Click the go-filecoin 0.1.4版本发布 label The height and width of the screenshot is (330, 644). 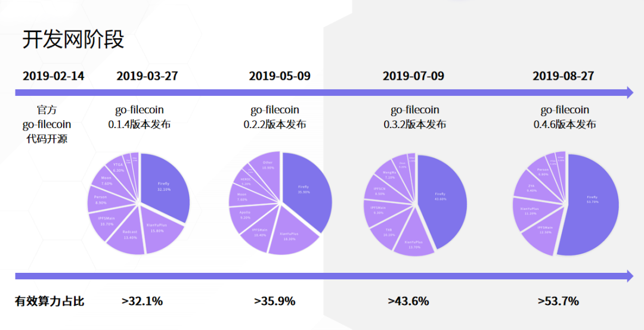[140, 117]
